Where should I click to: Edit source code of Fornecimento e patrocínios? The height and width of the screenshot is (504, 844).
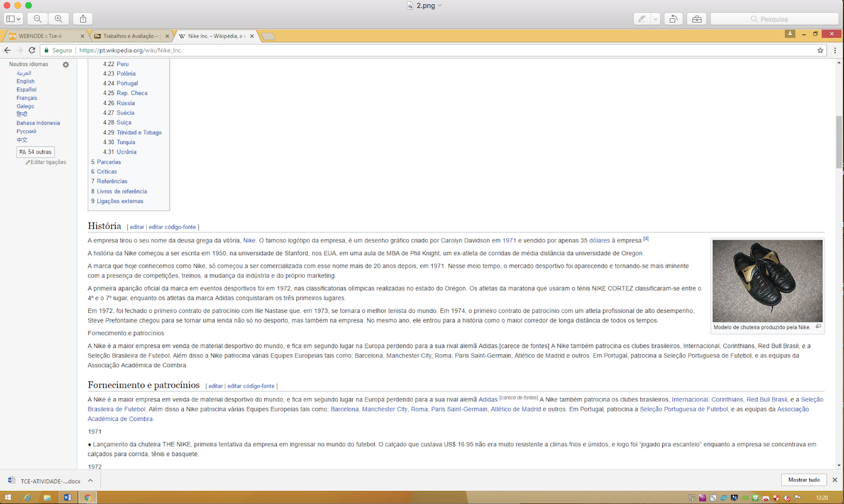251,386
